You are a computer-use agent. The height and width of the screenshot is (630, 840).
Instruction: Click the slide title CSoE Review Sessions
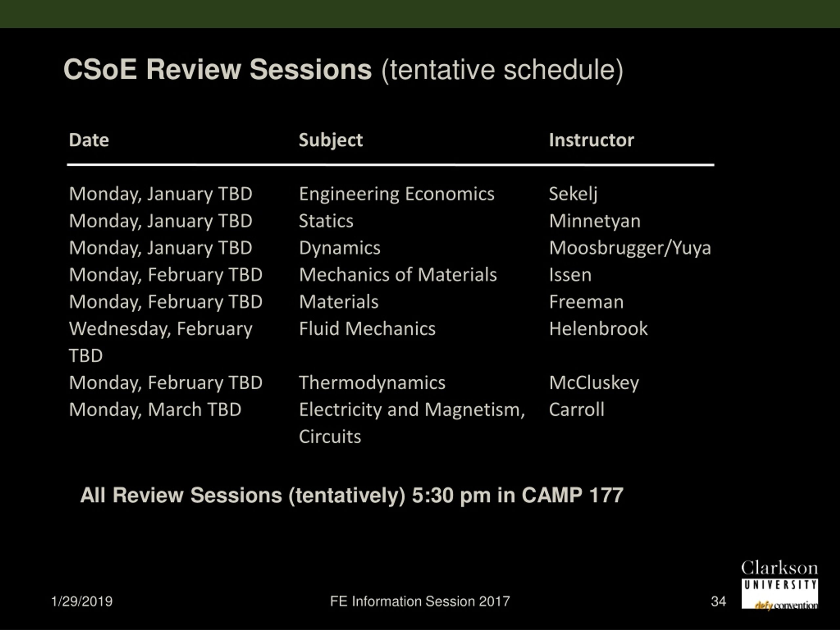(218, 70)
